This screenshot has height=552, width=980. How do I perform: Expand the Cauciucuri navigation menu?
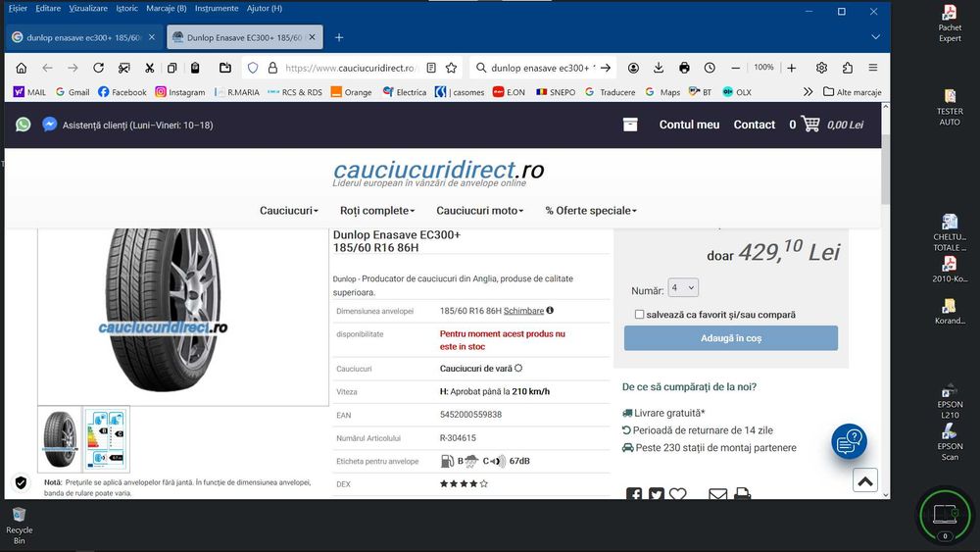[x=289, y=211]
